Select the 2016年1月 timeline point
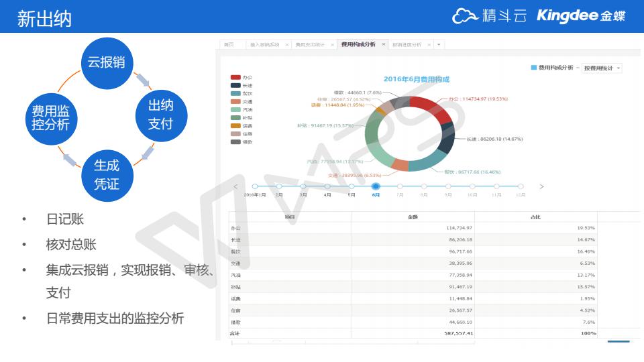This screenshot has width=644, height=362. coord(254,186)
